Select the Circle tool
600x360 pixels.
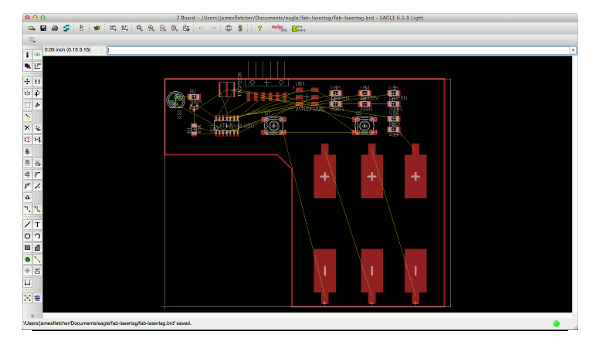click(x=27, y=236)
